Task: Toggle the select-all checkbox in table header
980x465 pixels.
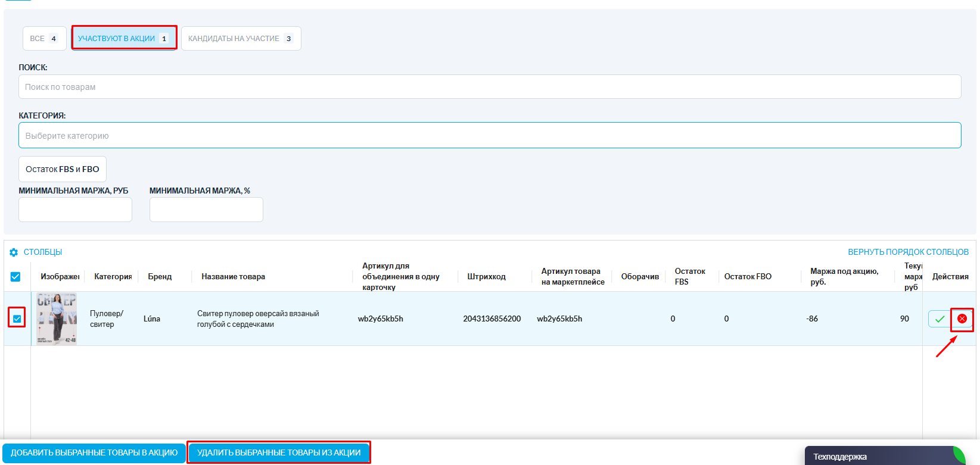Action: [x=15, y=277]
